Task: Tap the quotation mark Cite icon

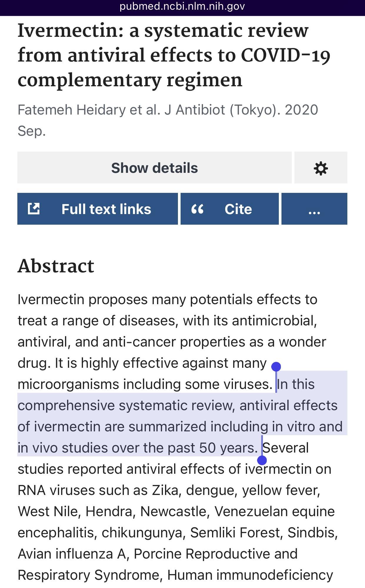Action: (x=197, y=209)
